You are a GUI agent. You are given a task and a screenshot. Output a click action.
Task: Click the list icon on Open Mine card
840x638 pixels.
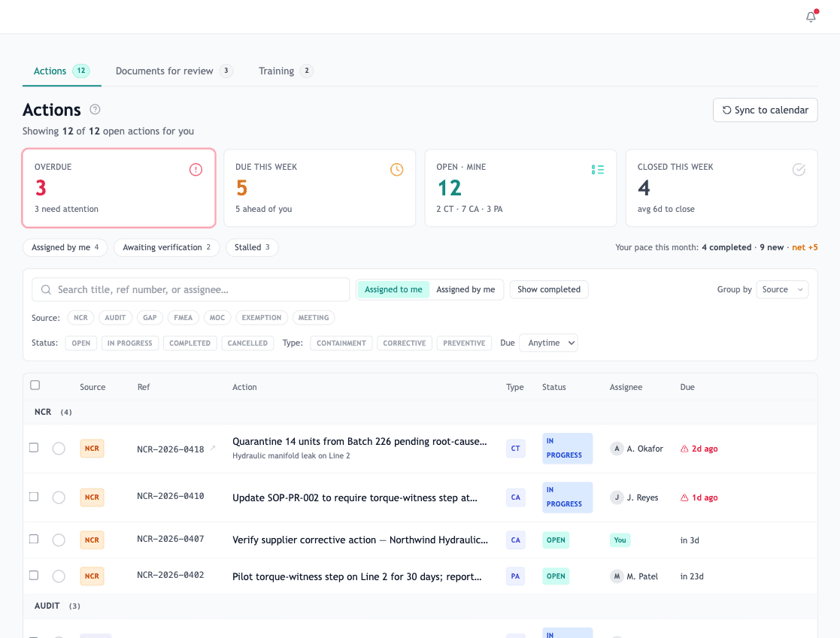point(597,170)
